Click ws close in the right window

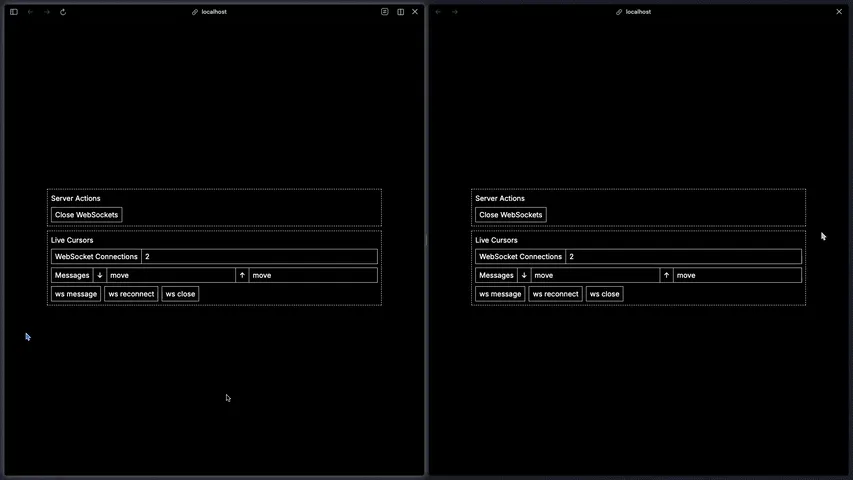(x=604, y=294)
